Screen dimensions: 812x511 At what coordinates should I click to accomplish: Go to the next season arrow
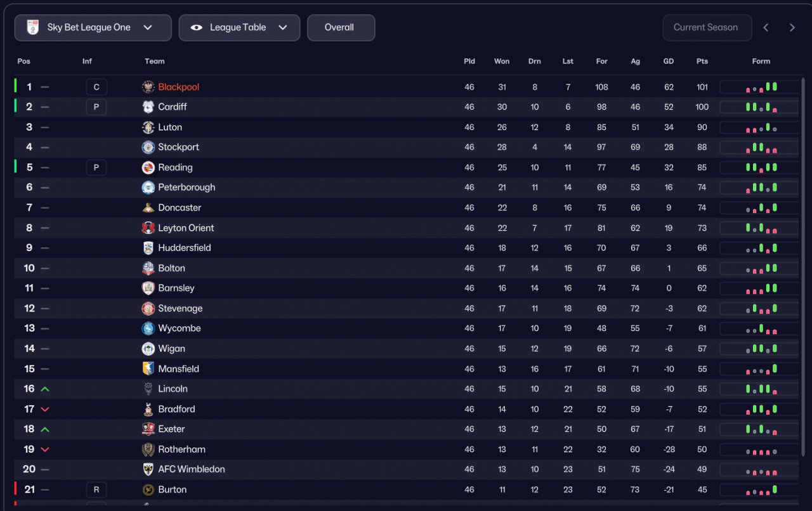pos(792,28)
